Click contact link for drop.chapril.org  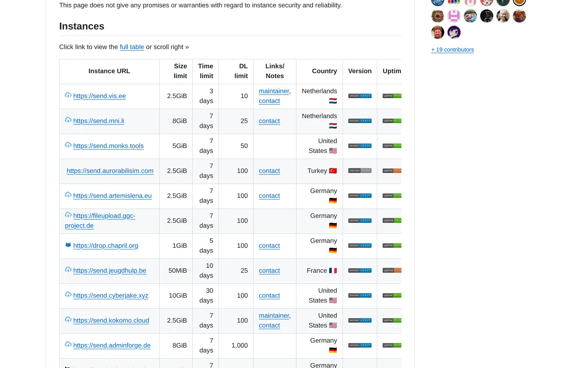pyautogui.click(x=269, y=246)
